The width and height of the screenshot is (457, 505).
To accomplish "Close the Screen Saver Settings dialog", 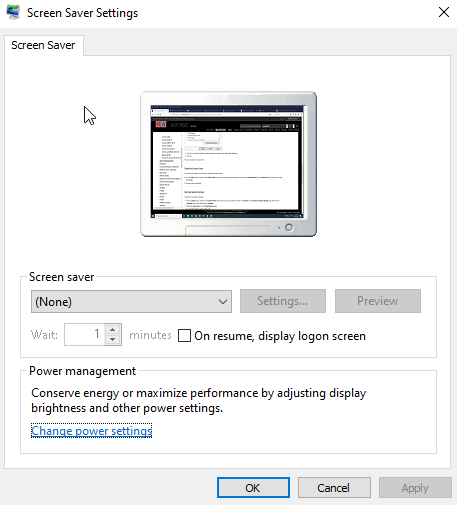I will point(444,12).
